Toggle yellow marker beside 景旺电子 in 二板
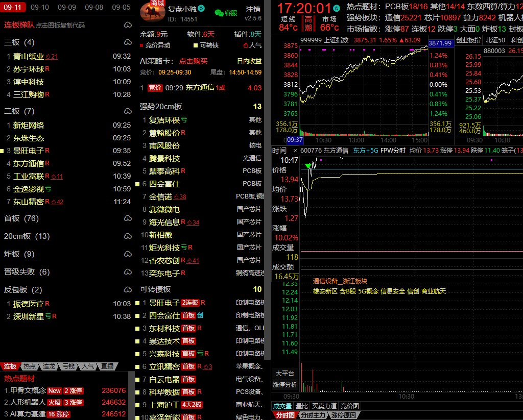 [x=2, y=151]
